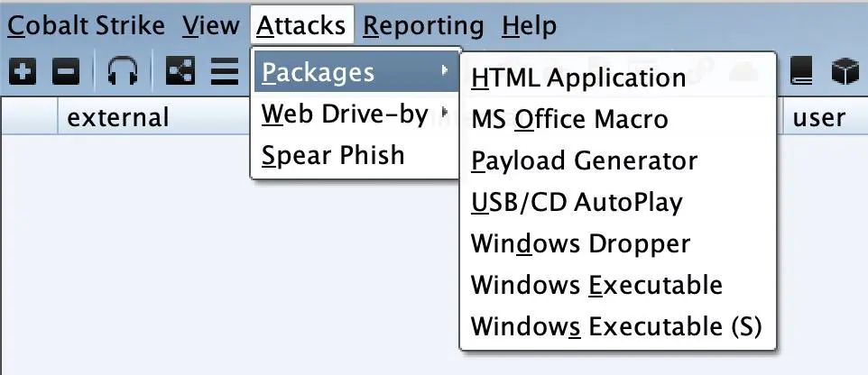Choose Payload Generator entry

pyautogui.click(x=584, y=161)
